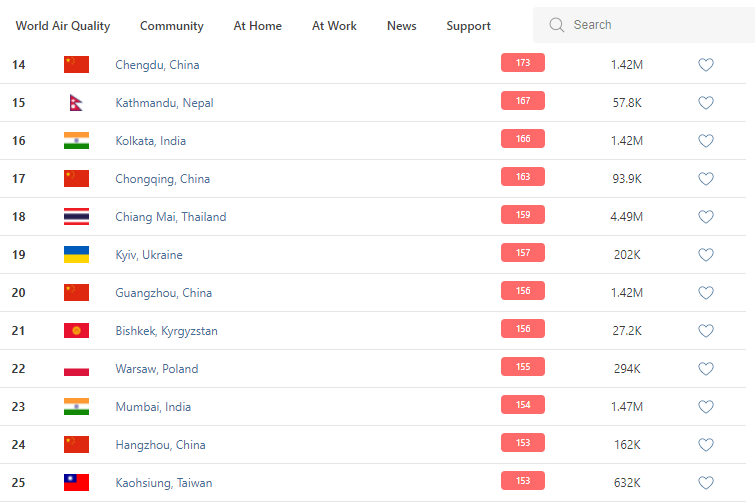Heart the Kaohsiung, Taiwan row
This screenshot has height=503, width=755.
tap(705, 483)
